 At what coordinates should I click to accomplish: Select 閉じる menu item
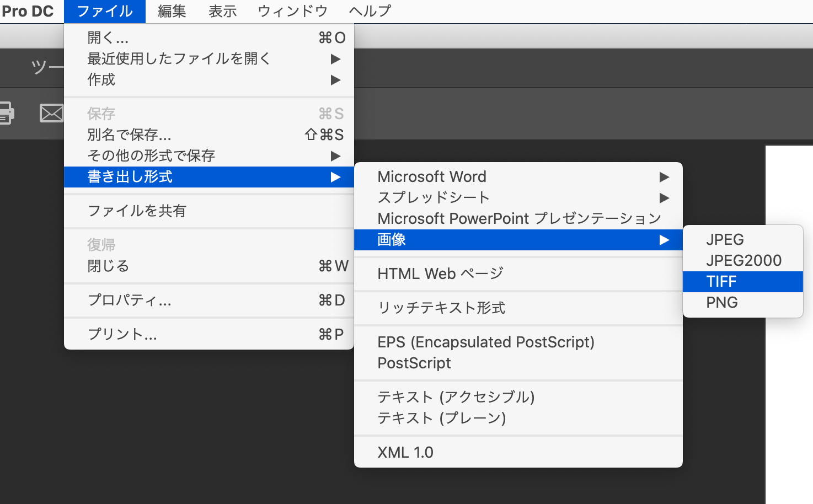tap(209, 266)
